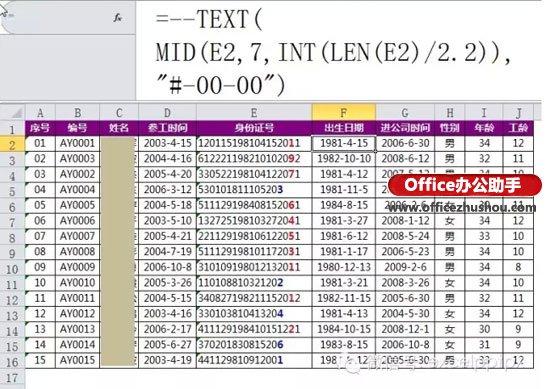Click the select-all corner triangle
The height and width of the screenshot is (389, 550).
point(16,113)
